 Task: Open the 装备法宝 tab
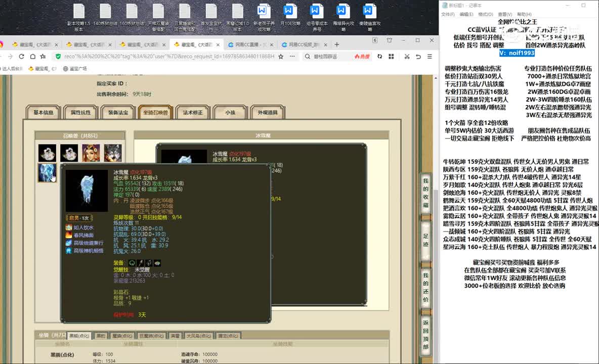(x=118, y=113)
